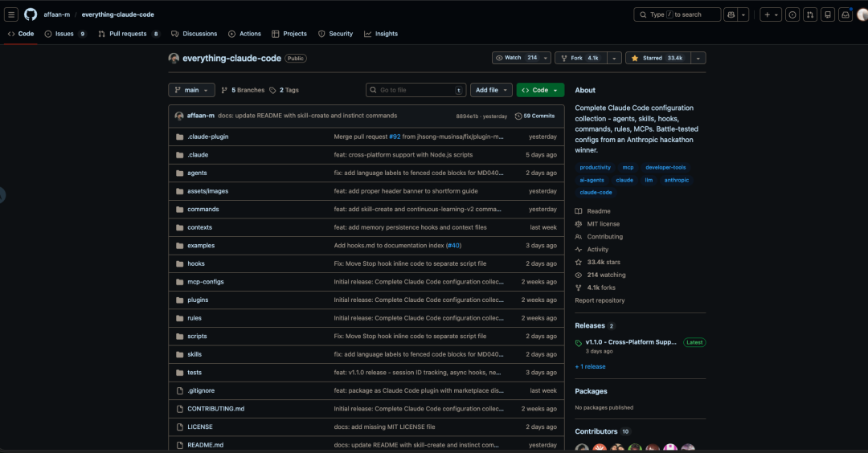Open the Add file dropdown
The width and height of the screenshot is (868, 453).
pos(491,90)
